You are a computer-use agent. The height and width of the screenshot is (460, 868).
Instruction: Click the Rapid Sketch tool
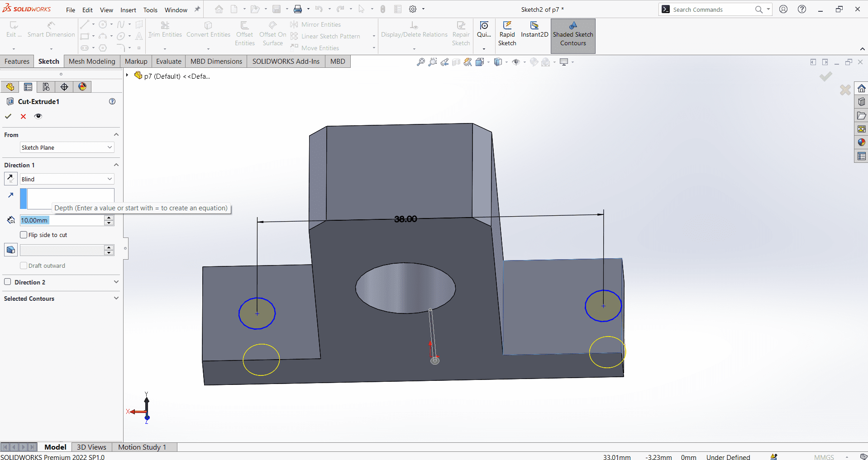pyautogui.click(x=507, y=34)
